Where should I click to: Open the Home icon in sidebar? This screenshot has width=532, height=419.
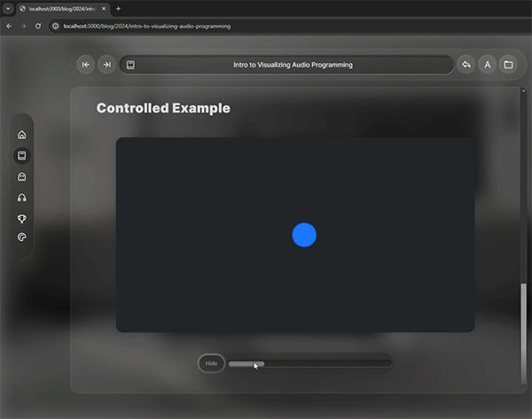point(21,135)
